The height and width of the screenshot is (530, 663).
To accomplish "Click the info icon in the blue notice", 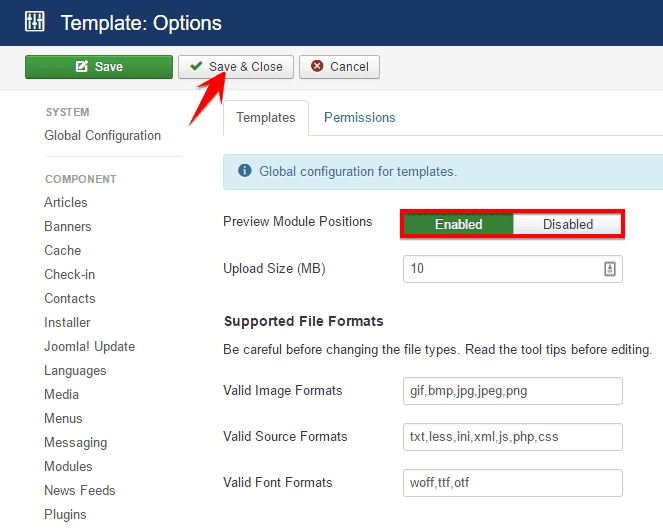I will click(x=245, y=171).
